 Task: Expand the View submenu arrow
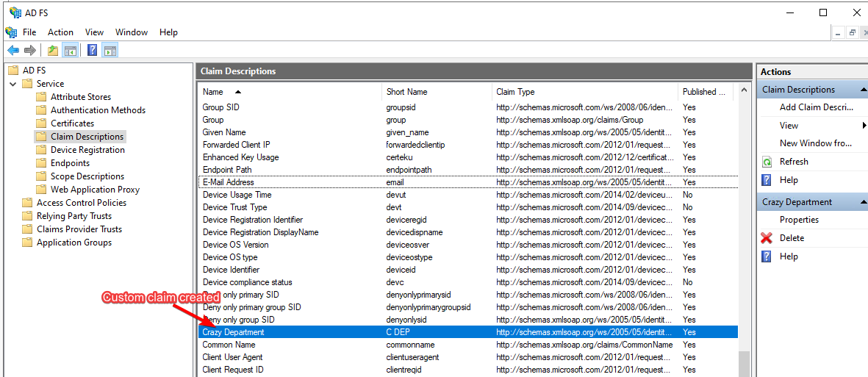coord(864,126)
